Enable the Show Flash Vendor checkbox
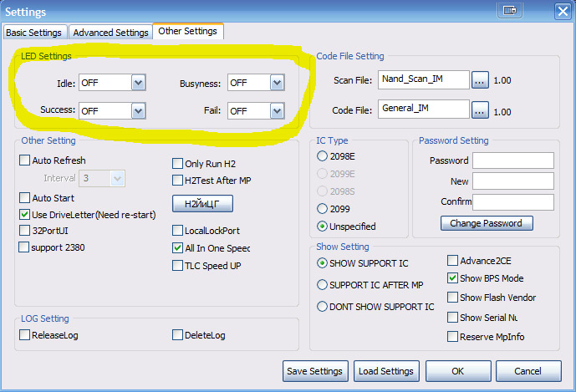 pos(452,298)
